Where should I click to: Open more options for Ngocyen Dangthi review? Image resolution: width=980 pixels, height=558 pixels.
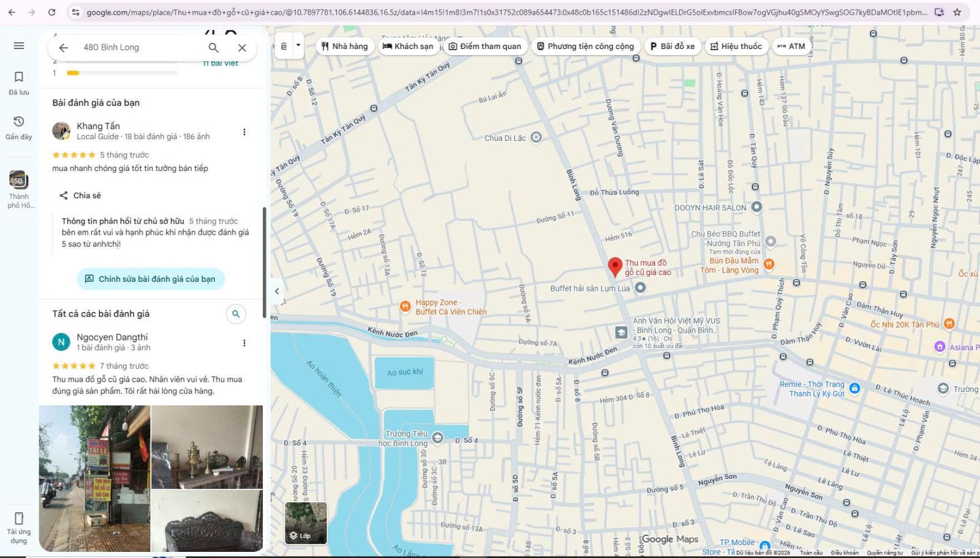pyautogui.click(x=244, y=343)
